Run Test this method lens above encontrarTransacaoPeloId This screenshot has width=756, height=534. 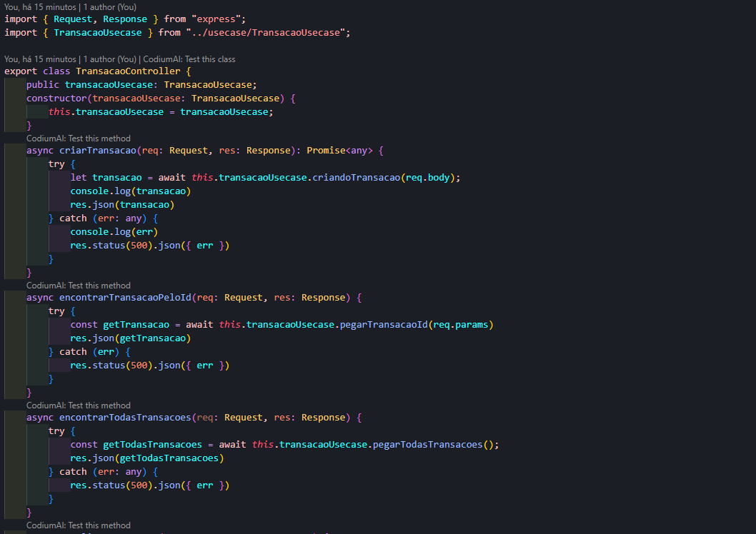[x=78, y=286]
